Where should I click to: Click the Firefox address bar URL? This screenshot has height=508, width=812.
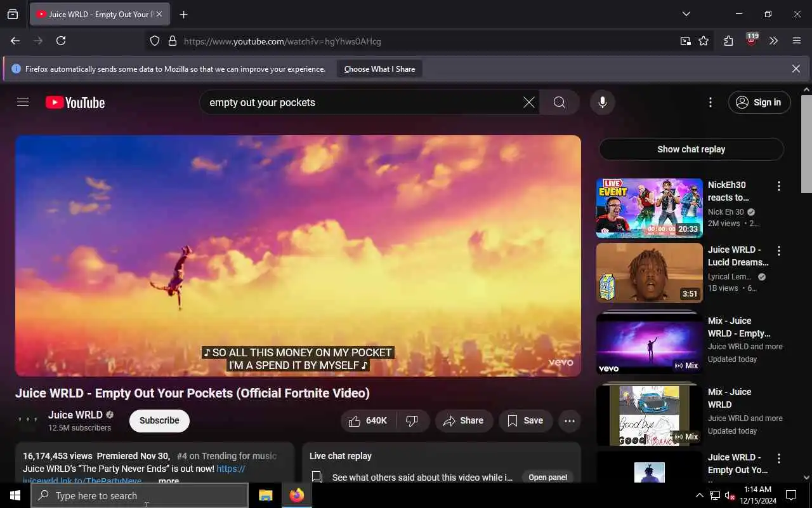282,41
